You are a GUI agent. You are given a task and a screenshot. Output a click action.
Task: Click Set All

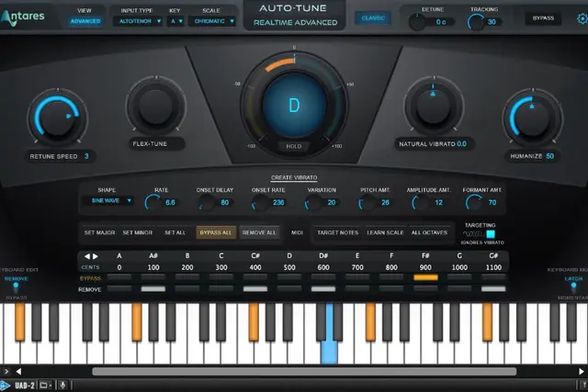click(175, 233)
